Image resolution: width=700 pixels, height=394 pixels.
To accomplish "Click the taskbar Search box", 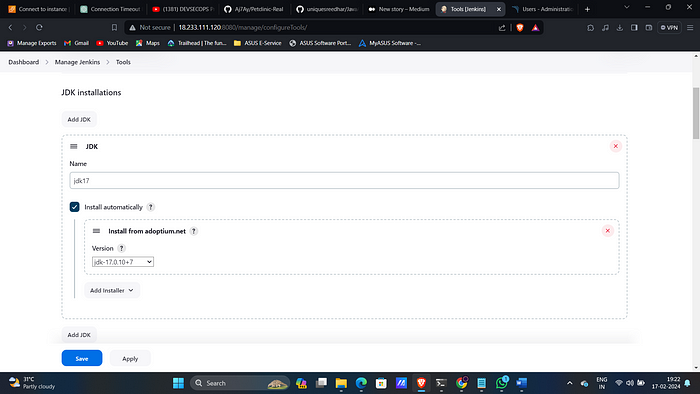I will [x=240, y=383].
